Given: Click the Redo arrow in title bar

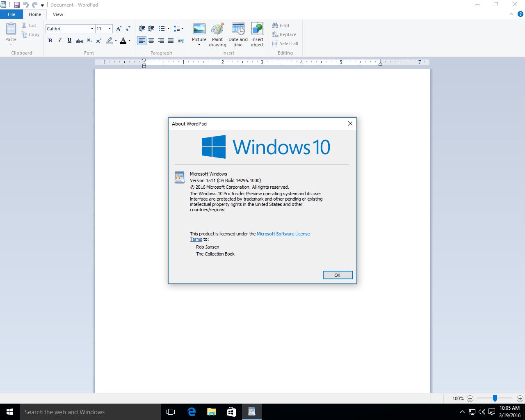Looking at the screenshot, I should coord(35,5).
